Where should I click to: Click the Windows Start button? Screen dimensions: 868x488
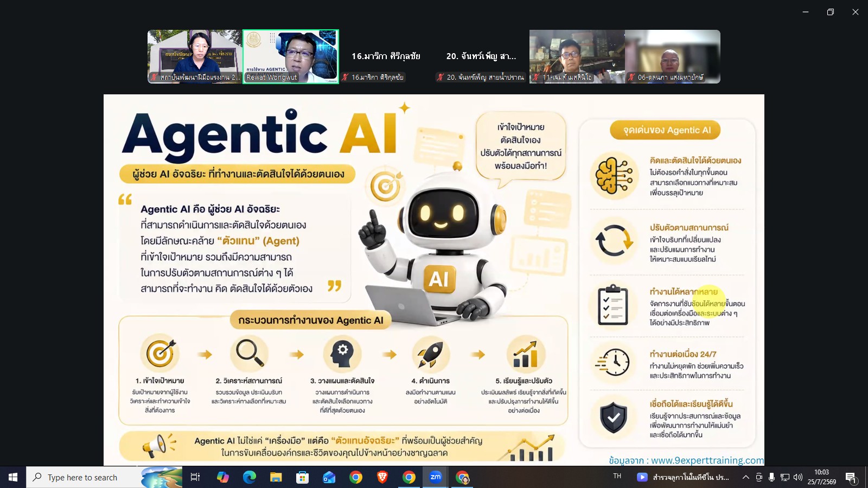[13, 477]
